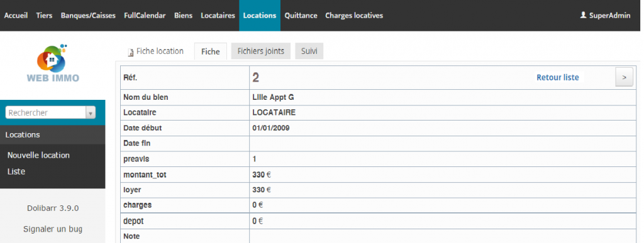The width and height of the screenshot is (644, 243).
Task: Select the Fiche tab
Action: [210, 51]
